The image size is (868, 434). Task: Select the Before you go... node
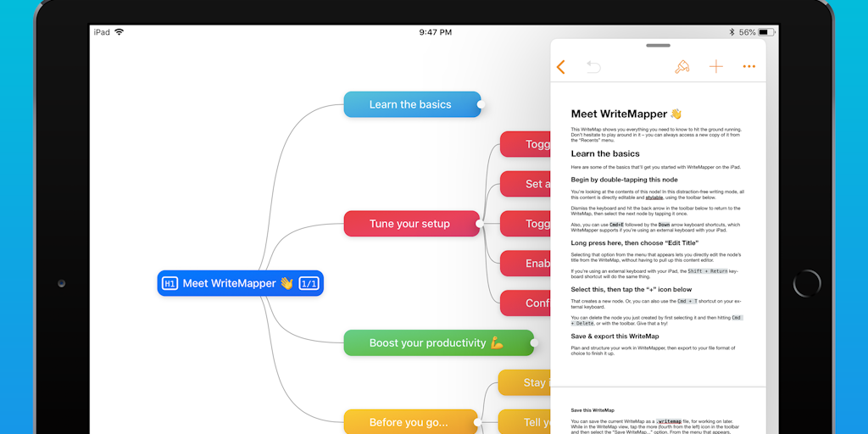click(x=410, y=422)
